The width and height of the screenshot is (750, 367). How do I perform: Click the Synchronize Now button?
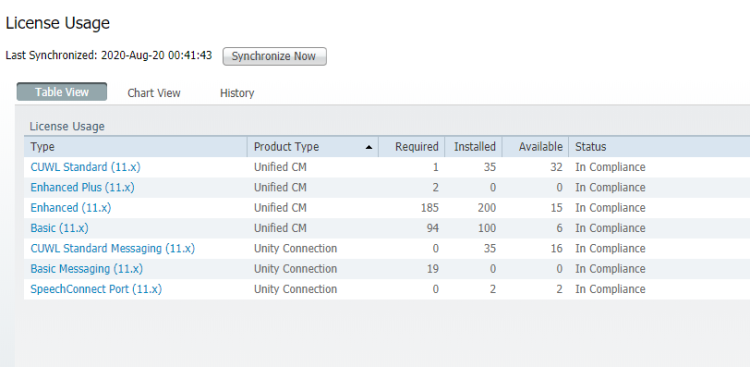click(x=274, y=56)
